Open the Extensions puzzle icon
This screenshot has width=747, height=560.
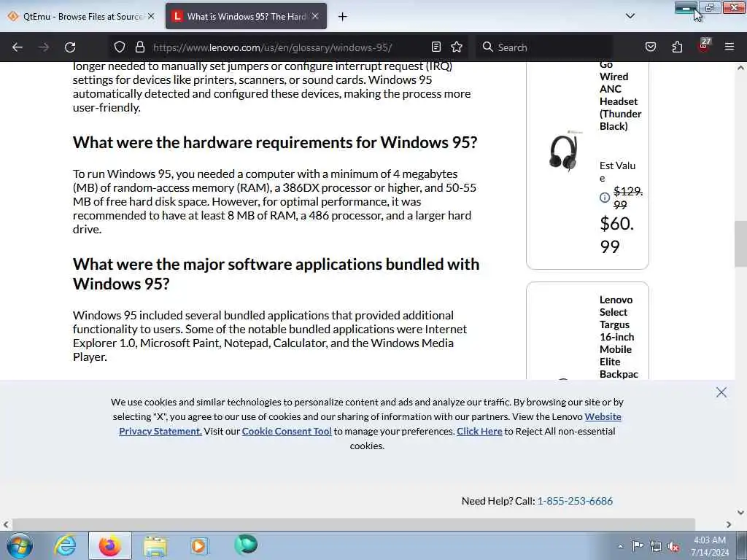pos(678,47)
